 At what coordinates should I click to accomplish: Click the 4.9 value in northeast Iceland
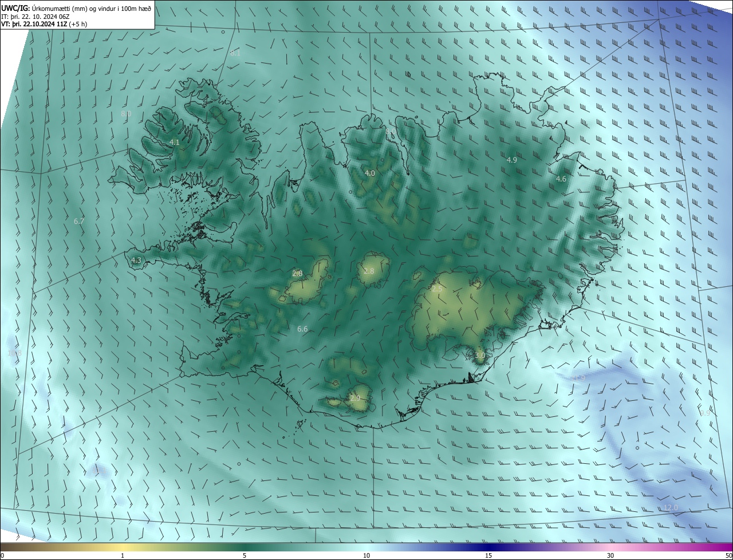click(512, 160)
